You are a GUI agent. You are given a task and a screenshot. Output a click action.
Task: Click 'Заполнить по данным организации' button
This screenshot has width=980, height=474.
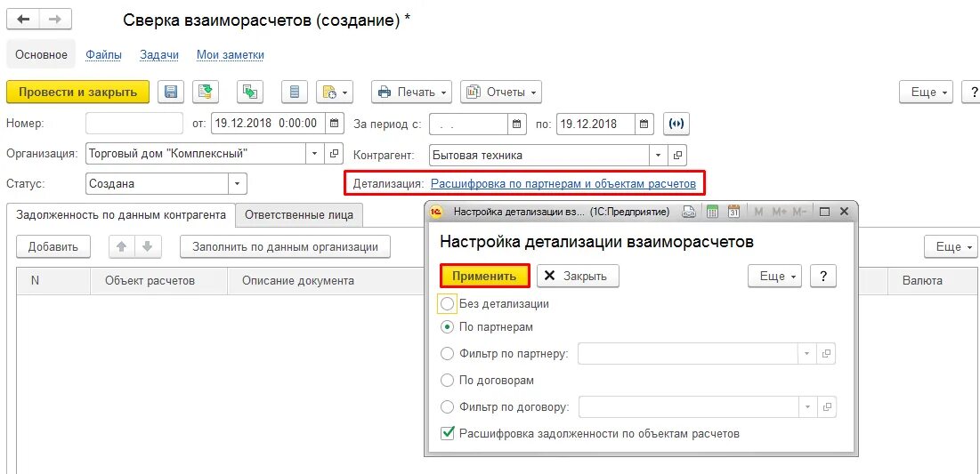pos(285,246)
